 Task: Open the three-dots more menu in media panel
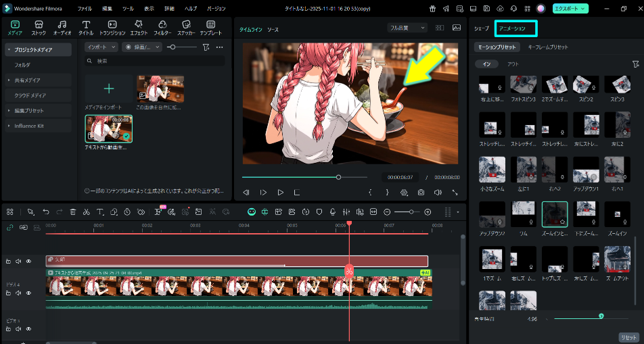tap(220, 47)
